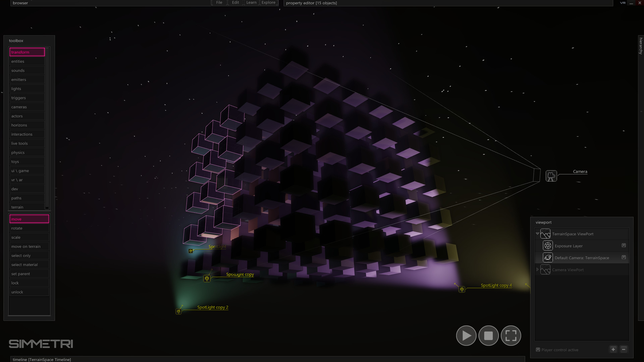This screenshot has width=644, height=362.
Task: Select the Camera object icon
Action: click(x=551, y=176)
